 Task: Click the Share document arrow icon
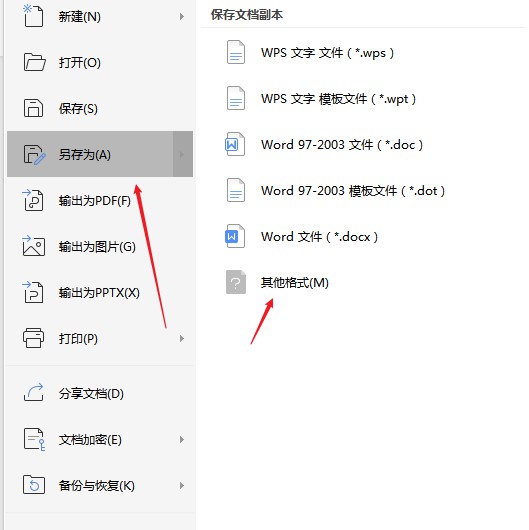[33, 392]
